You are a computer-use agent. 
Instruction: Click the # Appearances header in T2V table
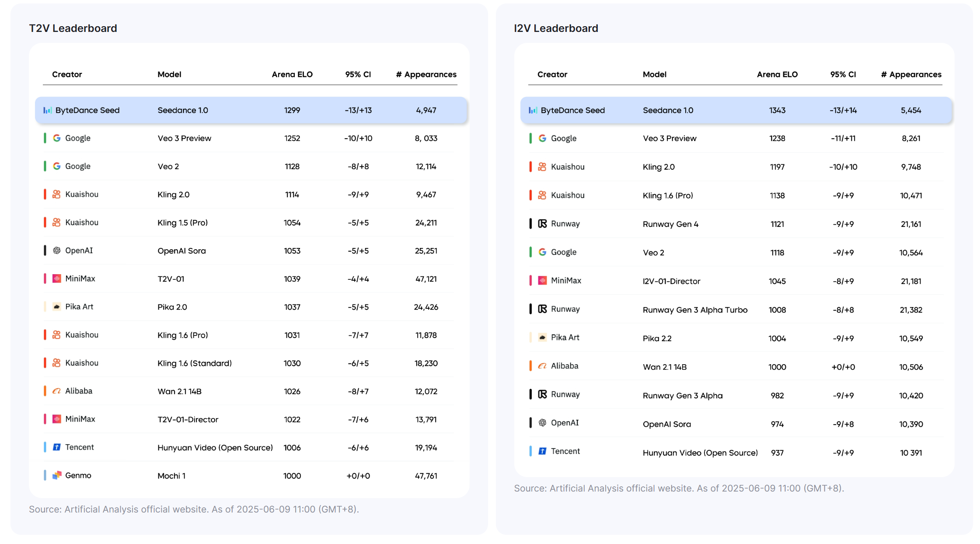(426, 74)
